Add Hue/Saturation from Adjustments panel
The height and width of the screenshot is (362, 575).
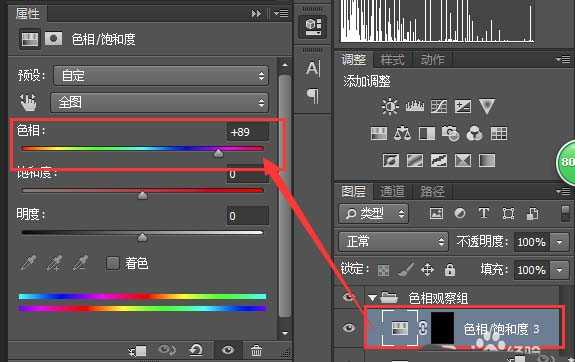[x=379, y=134]
